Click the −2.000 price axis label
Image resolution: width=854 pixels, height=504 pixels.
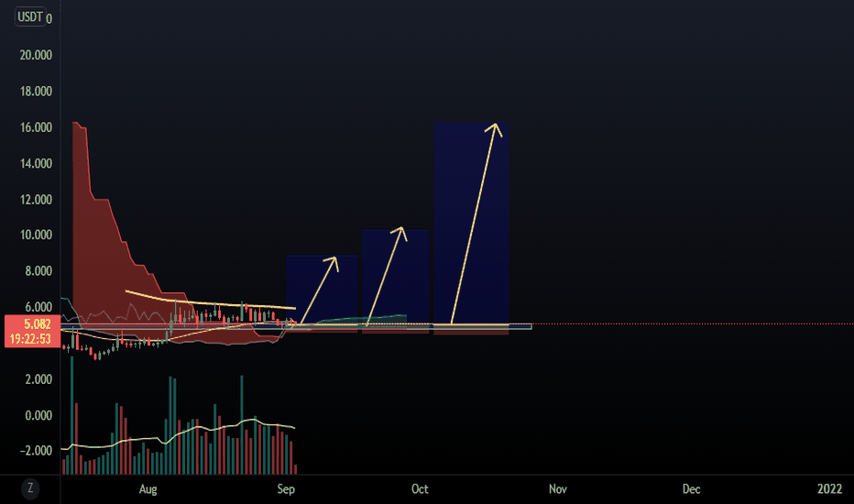(36, 451)
